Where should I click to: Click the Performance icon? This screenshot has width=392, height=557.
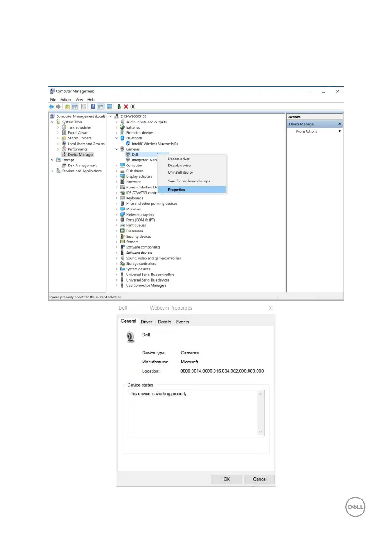[x=64, y=149]
